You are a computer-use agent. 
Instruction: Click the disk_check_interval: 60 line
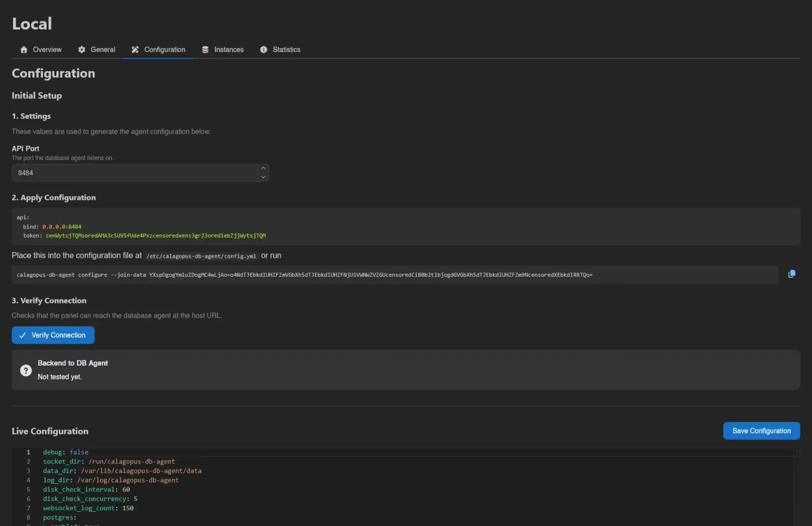click(x=86, y=490)
